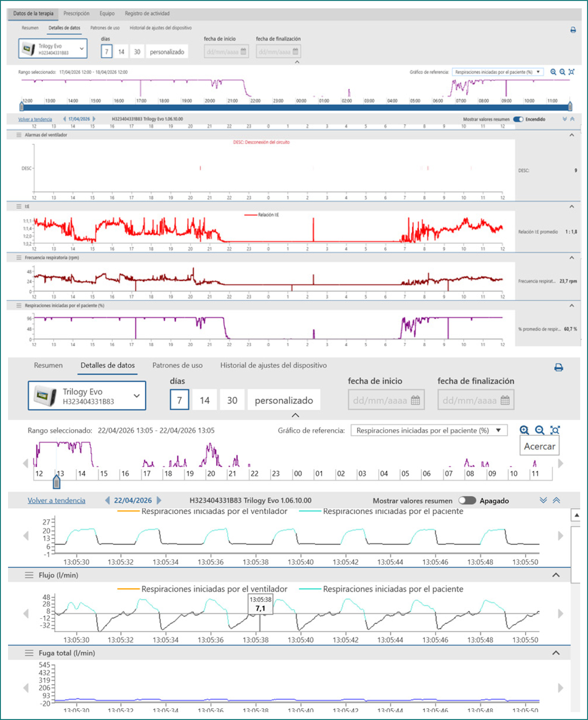Open the lower 'Gráfico de referencia' dropdown
The width and height of the screenshot is (588, 720).
pyautogui.click(x=429, y=430)
